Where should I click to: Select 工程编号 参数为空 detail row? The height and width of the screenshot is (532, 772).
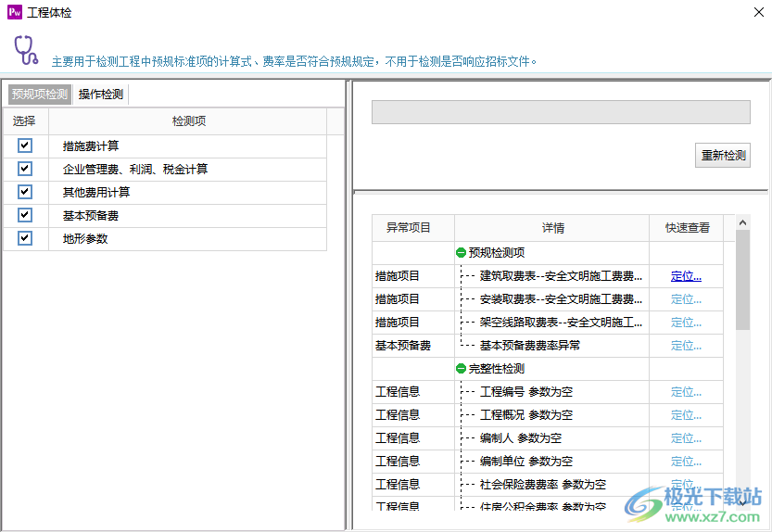(526, 392)
